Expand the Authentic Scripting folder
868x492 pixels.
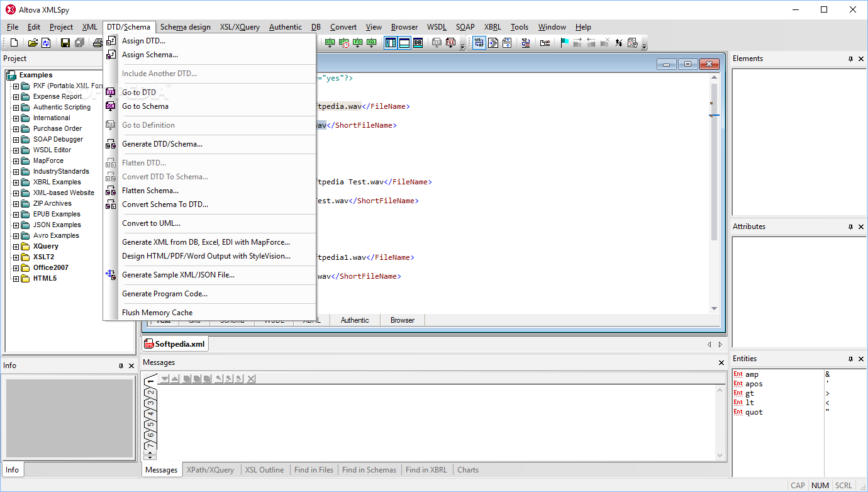point(16,108)
